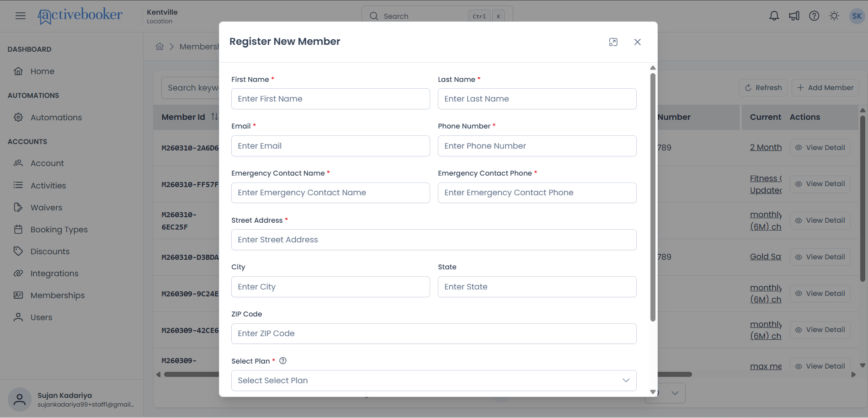Viewport: 868px width, 418px height.
Task: Open the 2 Month plan link
Action: pos(766,147)
